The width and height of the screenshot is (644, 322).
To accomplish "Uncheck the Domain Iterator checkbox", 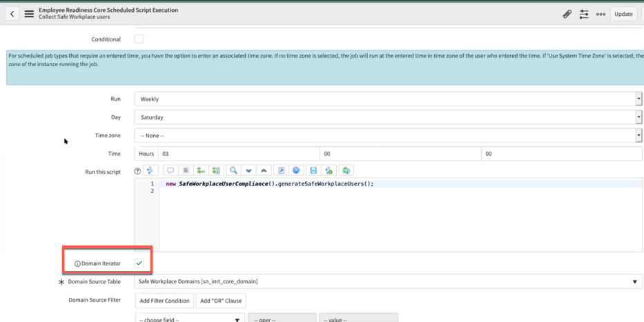I will point(139,263).
